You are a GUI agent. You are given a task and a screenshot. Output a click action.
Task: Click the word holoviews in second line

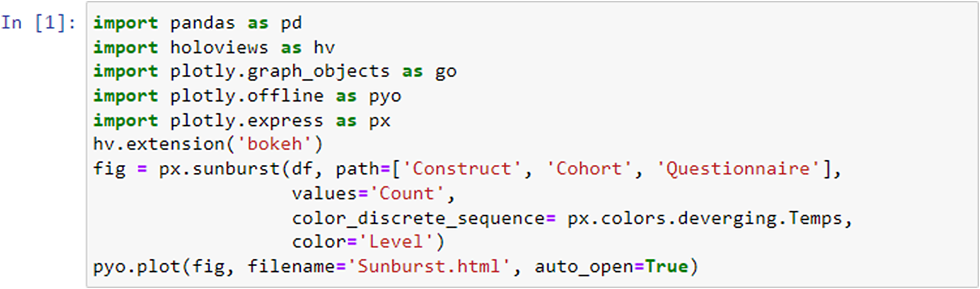click(x=219, y=48)
